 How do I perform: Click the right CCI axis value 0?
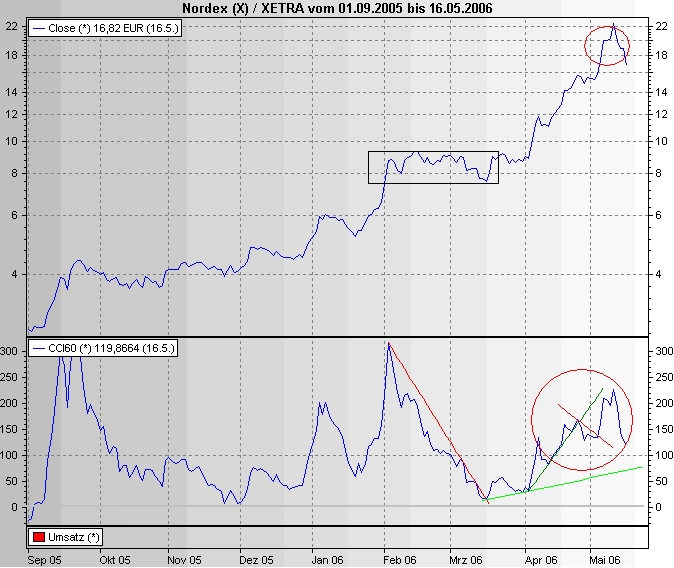pyautogui.click(x=658, y=507)
